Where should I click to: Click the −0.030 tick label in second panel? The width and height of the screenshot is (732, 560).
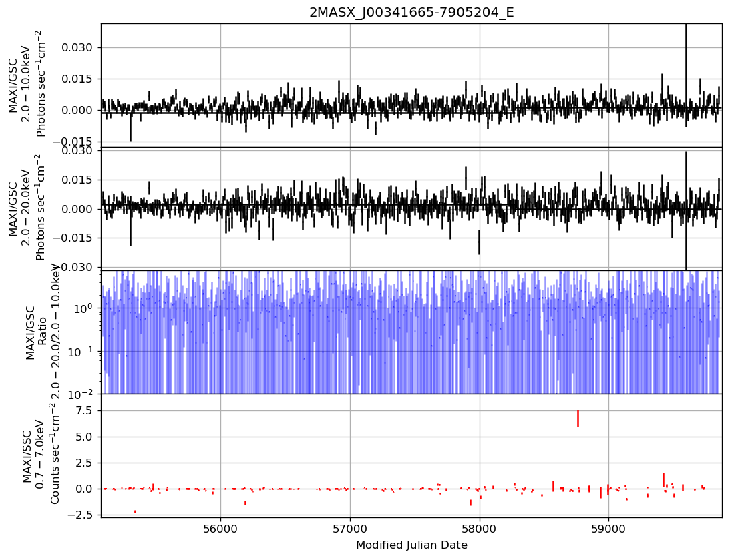pyautogui.click(x=73, y=267)
